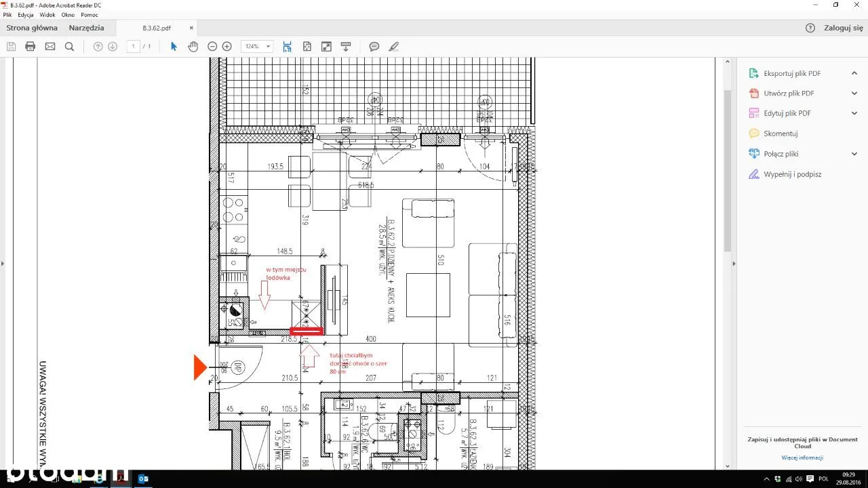The width and height of the screenshot is (868, 488).
Task: Click Eksportuj plik PDF label
Action: [x=792, y=73]
